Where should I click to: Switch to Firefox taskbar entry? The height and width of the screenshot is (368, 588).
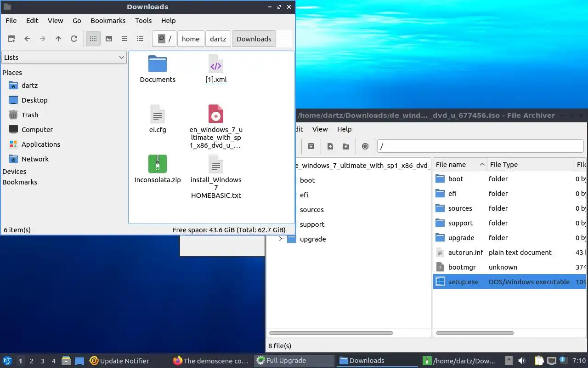click(x=211, y=361)
